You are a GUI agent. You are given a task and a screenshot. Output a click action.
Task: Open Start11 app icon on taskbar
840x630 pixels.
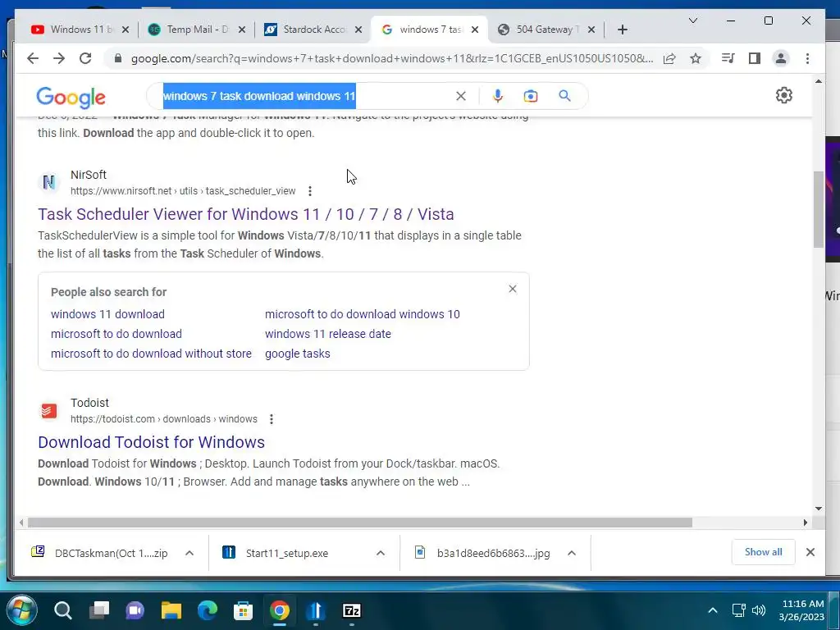[x=316, y=610]
